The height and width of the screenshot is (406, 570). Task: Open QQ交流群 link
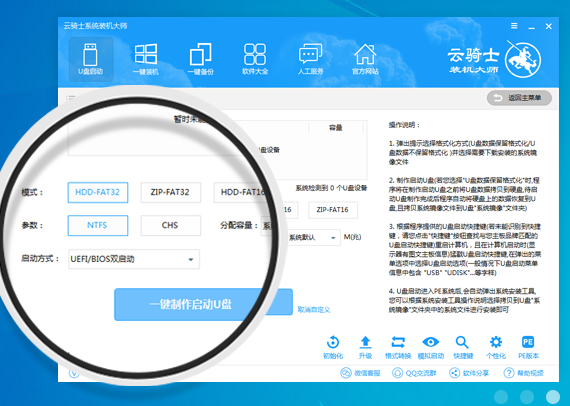[414, 373]
